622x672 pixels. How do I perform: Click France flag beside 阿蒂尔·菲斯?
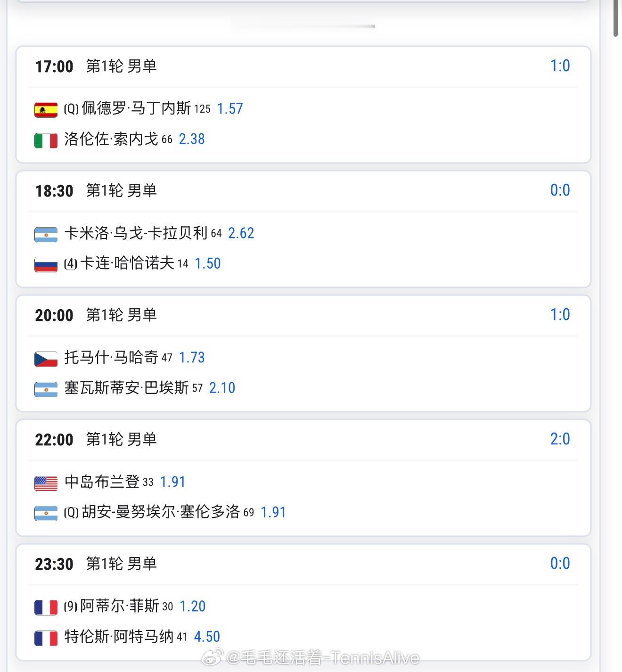[46, 607]
